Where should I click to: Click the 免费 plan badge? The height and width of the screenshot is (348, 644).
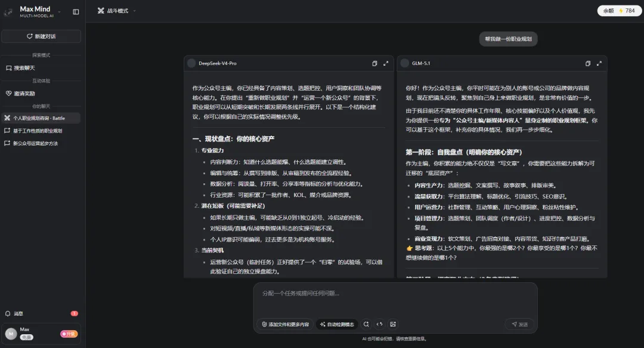(27, 337)
